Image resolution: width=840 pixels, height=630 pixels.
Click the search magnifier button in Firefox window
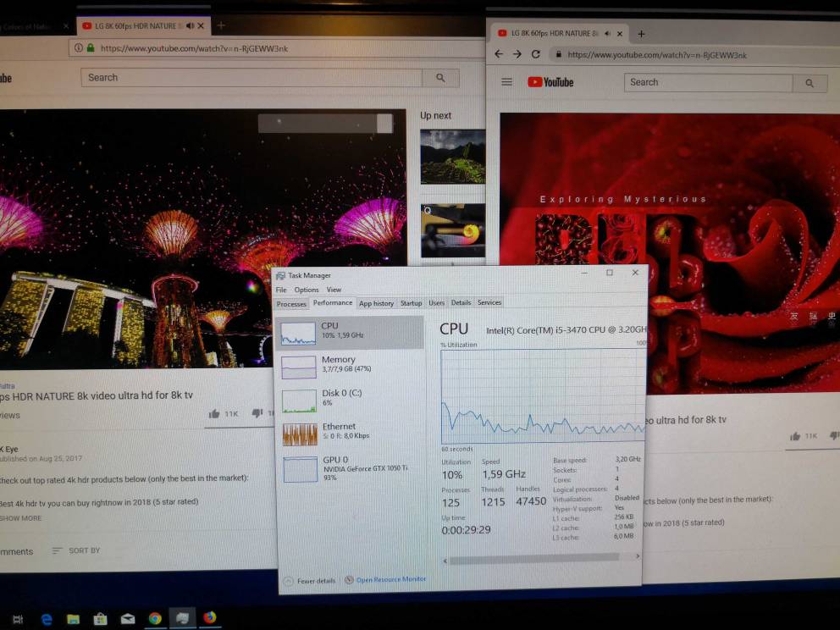[440, 78]
